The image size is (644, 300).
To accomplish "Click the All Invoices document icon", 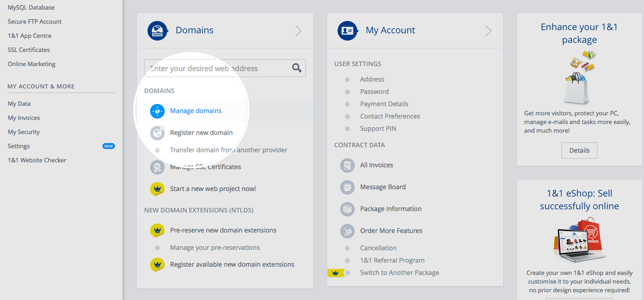I will coord(347,165).
